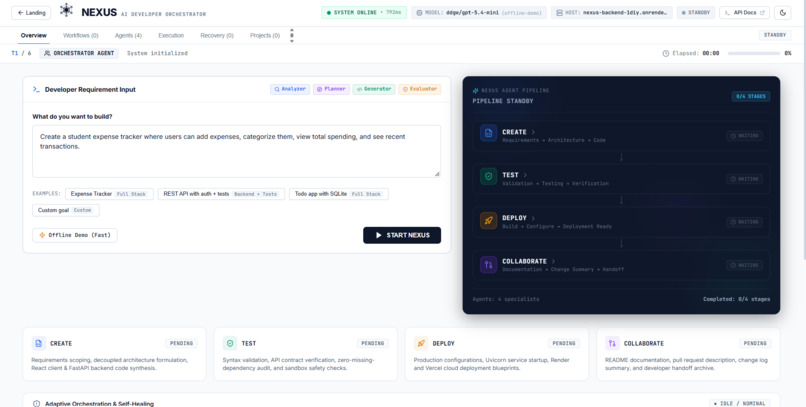This screenshot has width=806, height=407.
Task: Click the elapsed progress bar
Action: [754, 53]
